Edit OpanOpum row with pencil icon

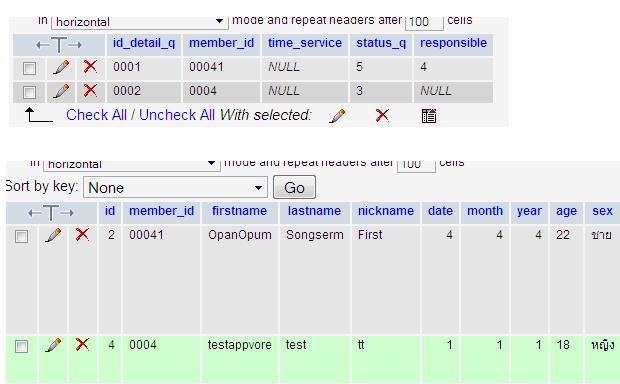click(53, 235)
